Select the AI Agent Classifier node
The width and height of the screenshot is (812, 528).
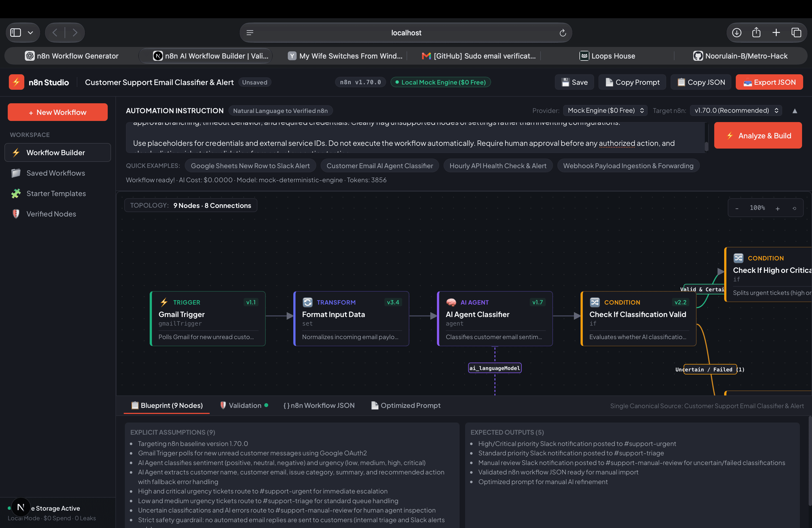click(x=495, y=319)
